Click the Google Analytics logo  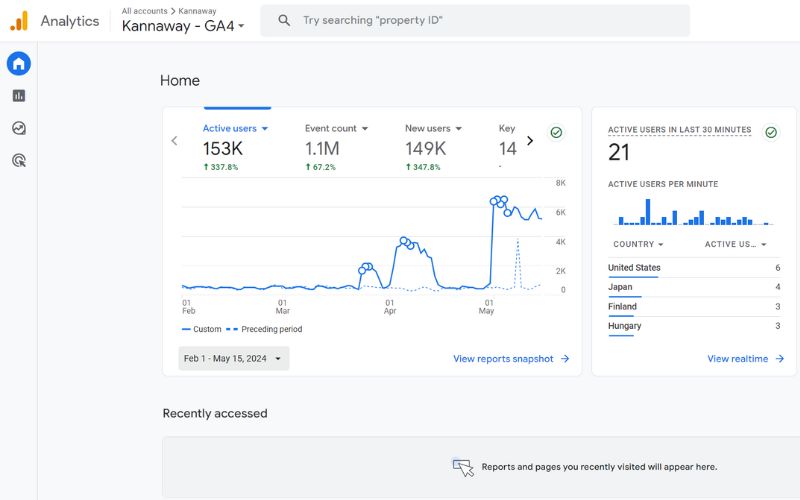pyautogui.click(x=19, y=21)
